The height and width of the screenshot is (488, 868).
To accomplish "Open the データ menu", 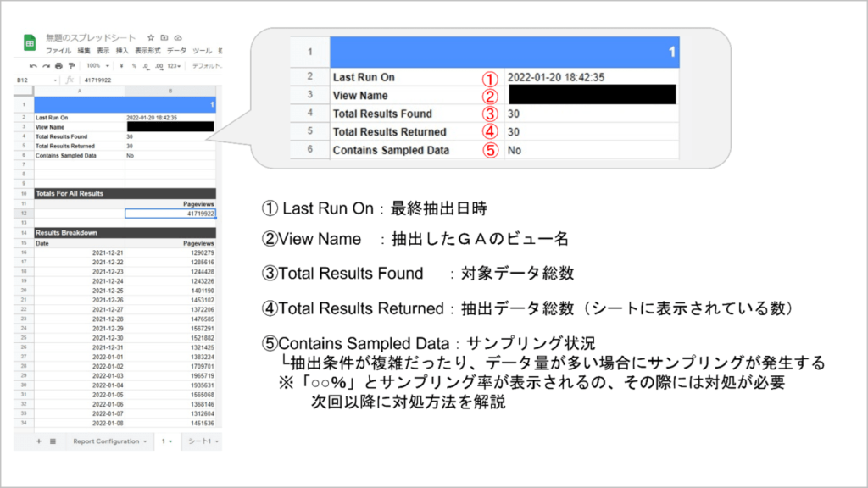I will pos(175,51).
